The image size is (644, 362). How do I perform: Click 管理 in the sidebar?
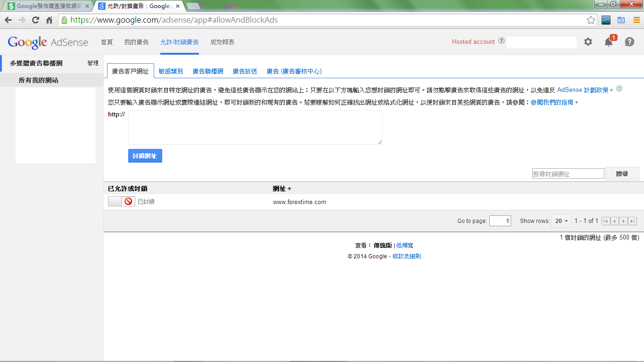coord(93,63)
